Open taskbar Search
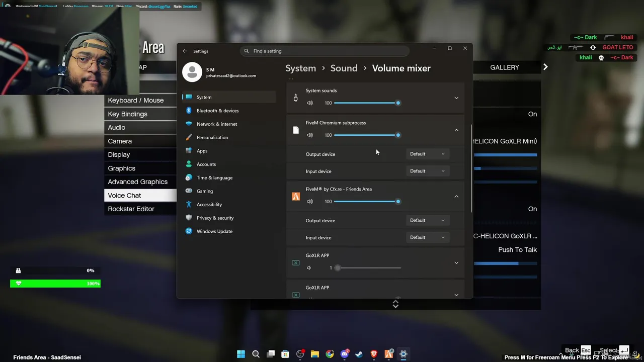 pos(256,354)
